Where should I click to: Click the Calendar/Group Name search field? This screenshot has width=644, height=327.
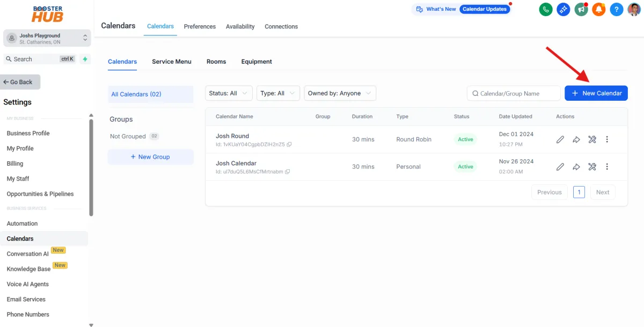[513, 93]
